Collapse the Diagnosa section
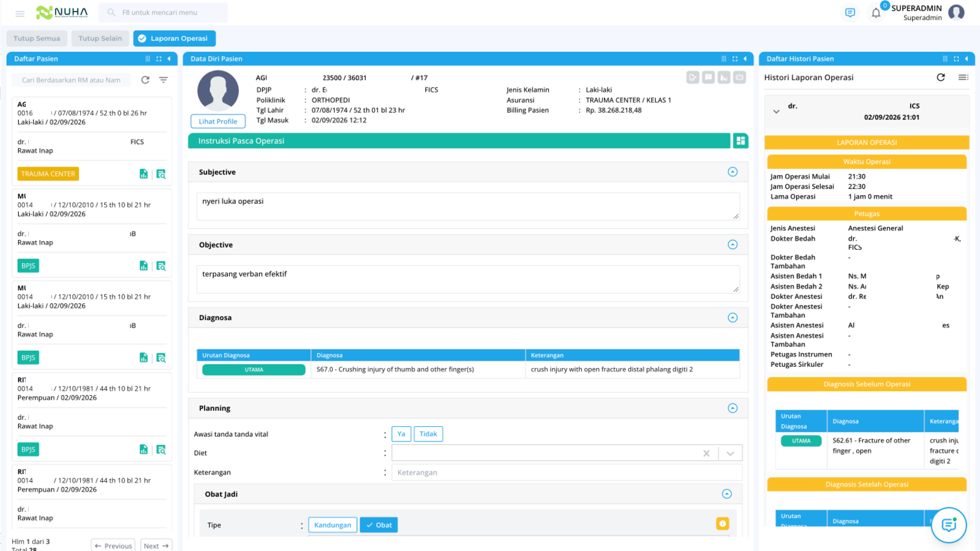 tap(733, 317)
